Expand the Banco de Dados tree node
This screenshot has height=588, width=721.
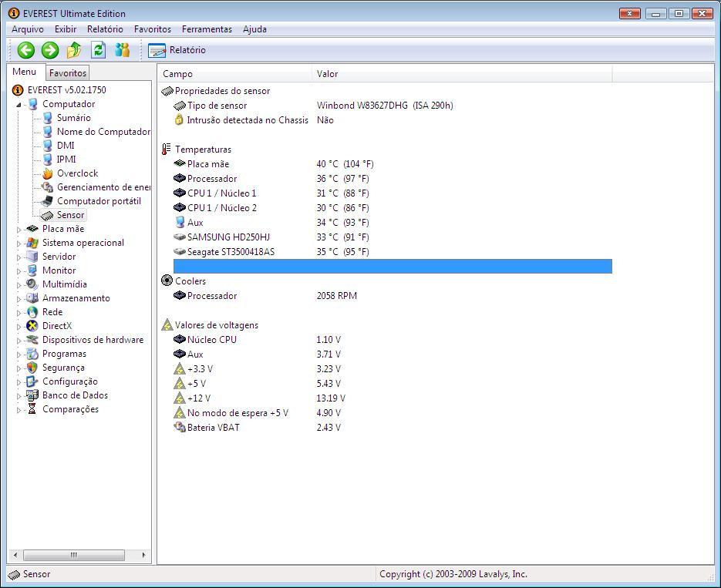pos(19,396)
